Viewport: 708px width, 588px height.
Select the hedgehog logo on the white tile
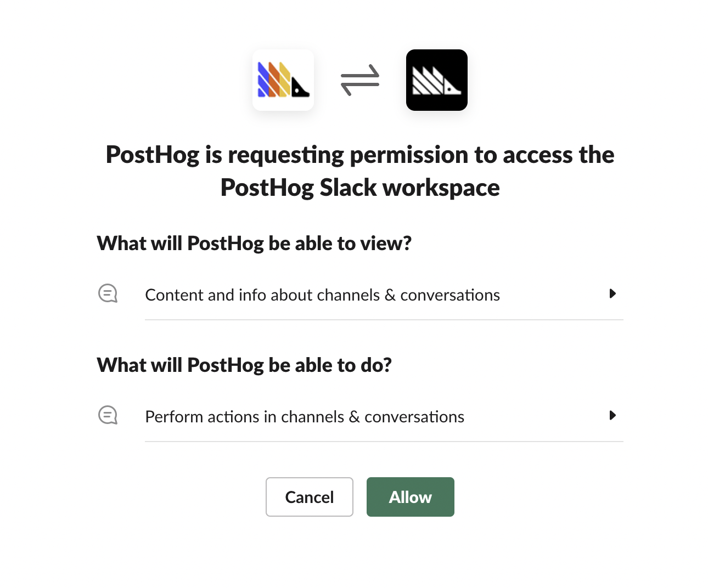pyautogui.click(x=283, y=80)
